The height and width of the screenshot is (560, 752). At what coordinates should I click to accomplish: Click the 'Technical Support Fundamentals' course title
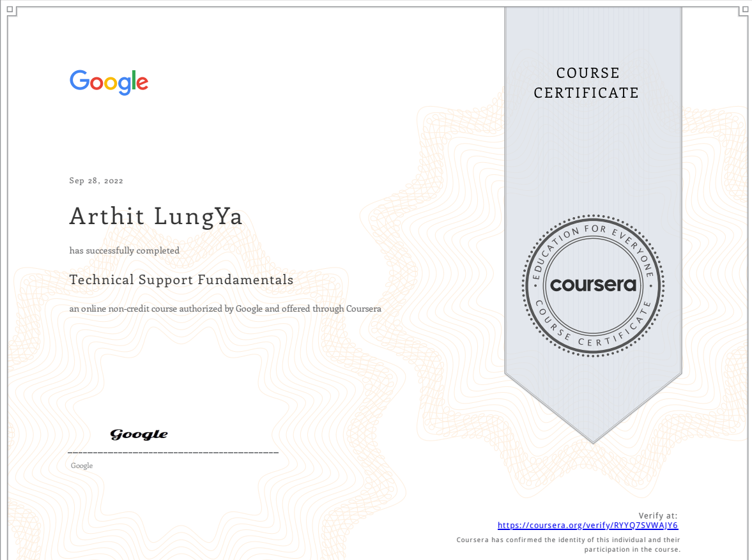click(x=181, y=280)
